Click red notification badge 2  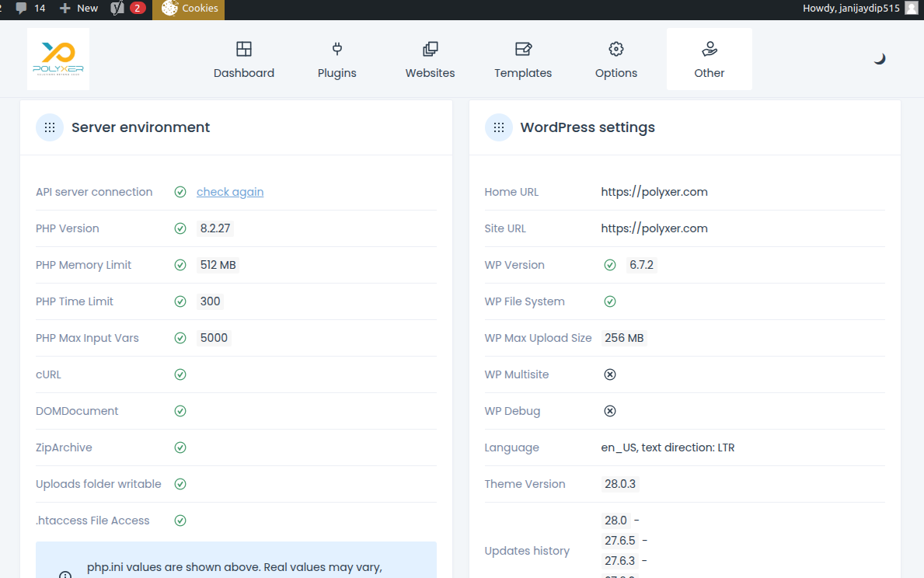138,9
